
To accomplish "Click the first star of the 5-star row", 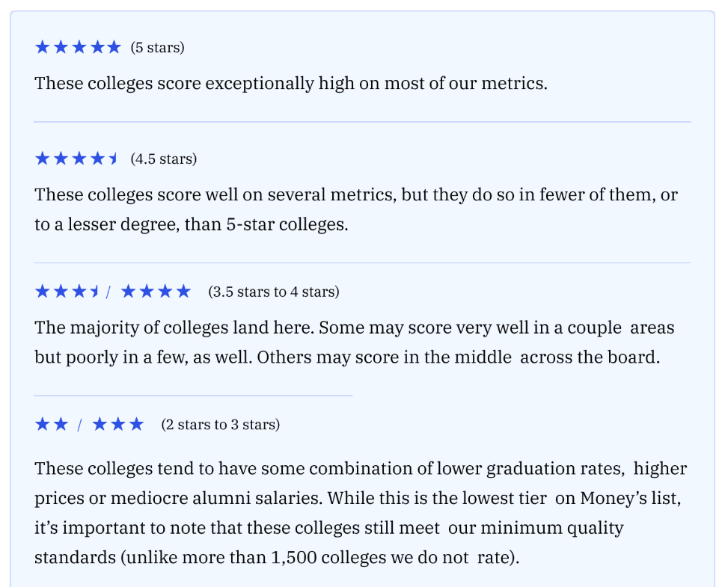I will click(42, 47).
